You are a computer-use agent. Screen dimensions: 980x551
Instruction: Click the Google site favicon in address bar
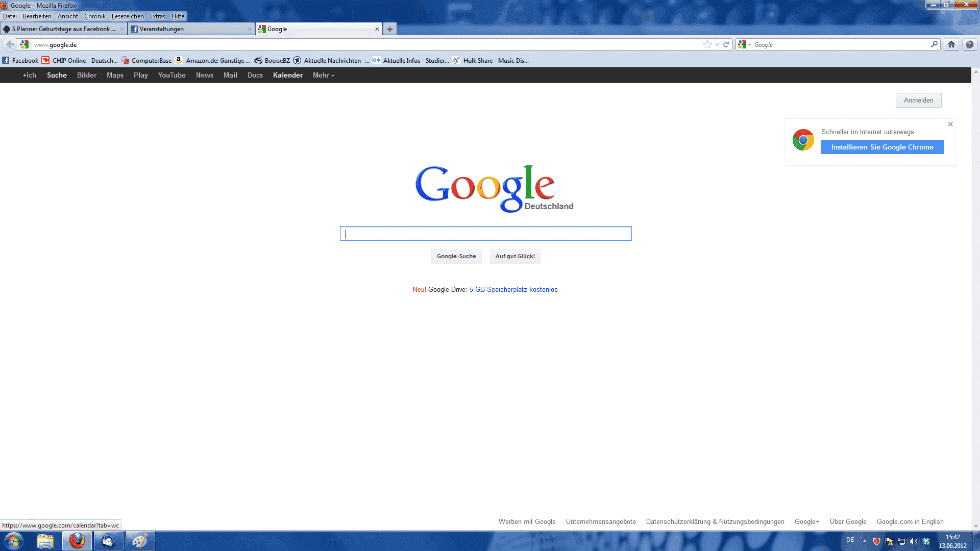(x=24, y=44)
